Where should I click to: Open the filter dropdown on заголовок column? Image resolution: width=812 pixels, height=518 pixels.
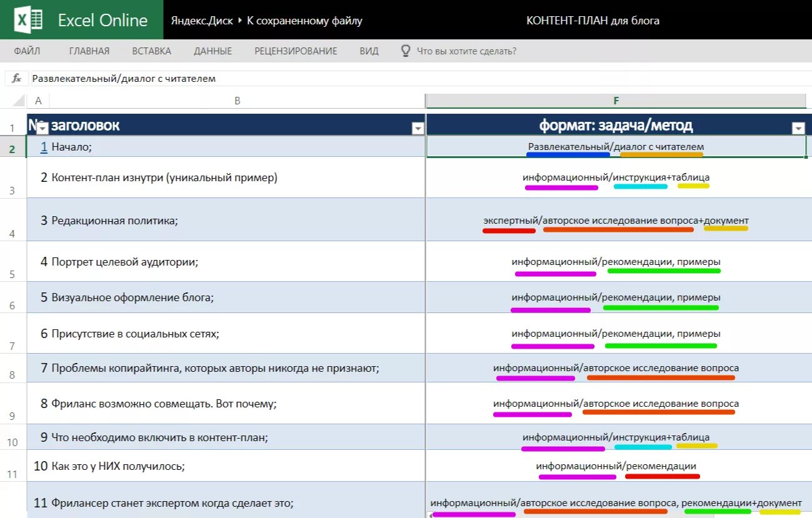418,129
